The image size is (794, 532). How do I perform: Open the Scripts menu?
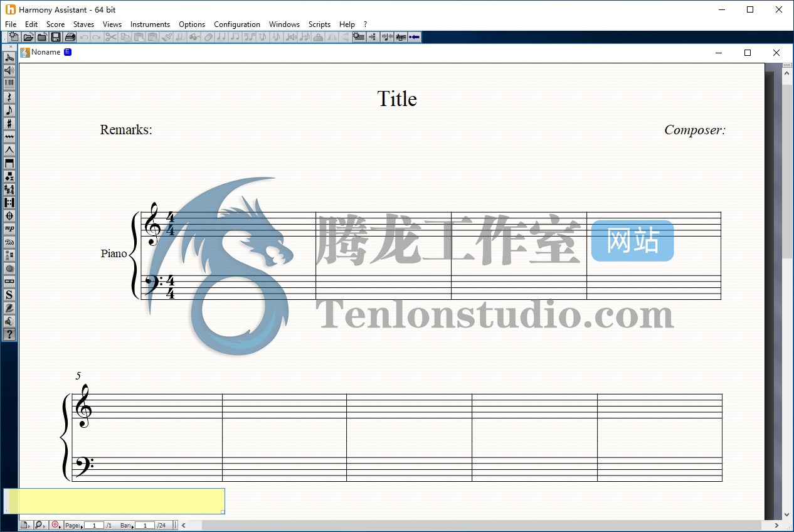pos(319,24)
